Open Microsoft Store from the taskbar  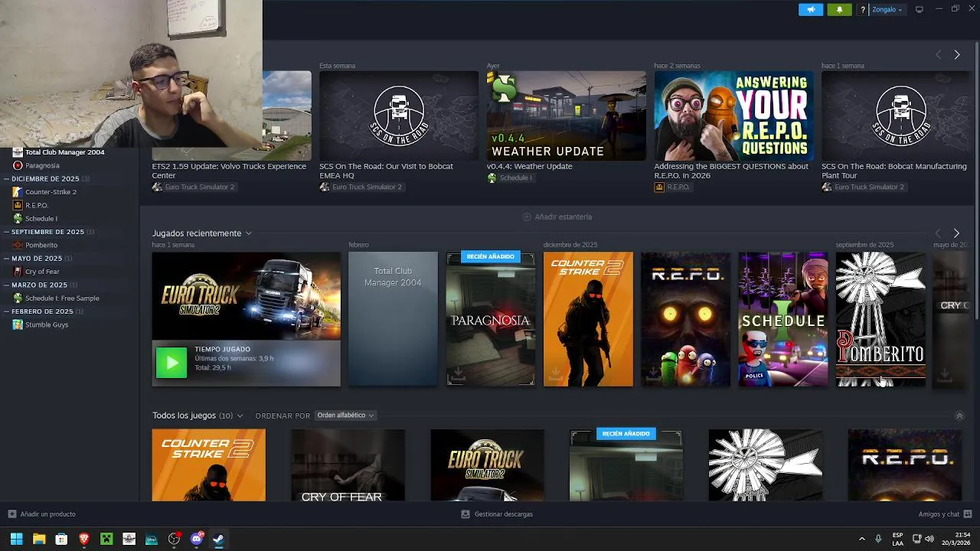tap(61, 539)
